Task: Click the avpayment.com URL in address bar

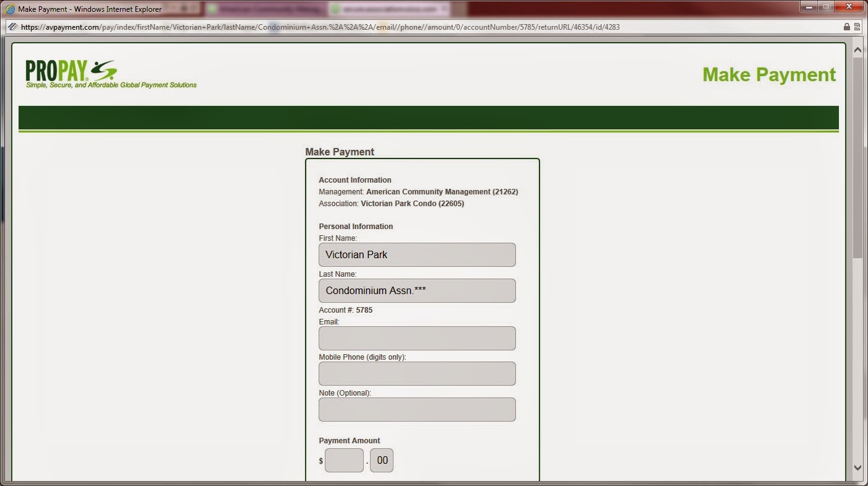Action: click(320, 27)
